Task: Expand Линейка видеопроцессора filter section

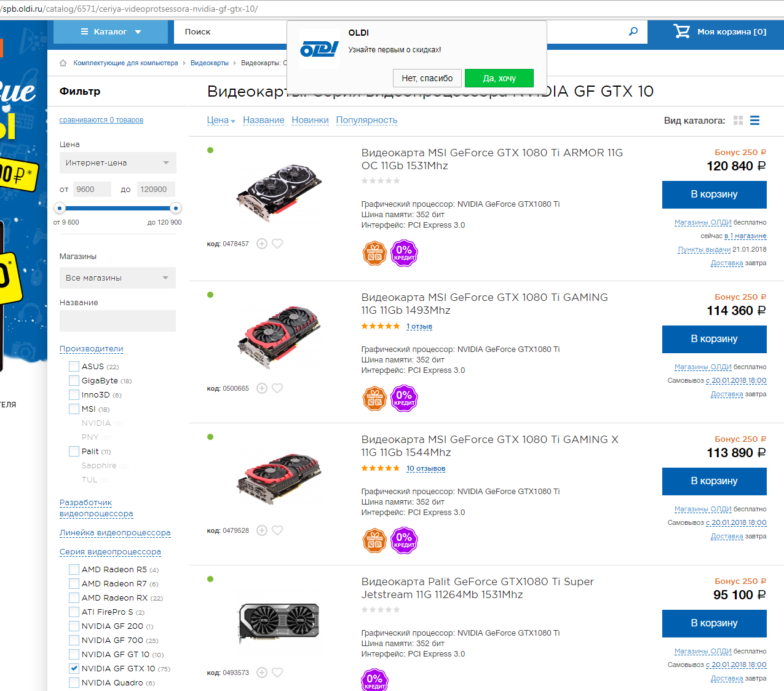Action: (115, 533)
